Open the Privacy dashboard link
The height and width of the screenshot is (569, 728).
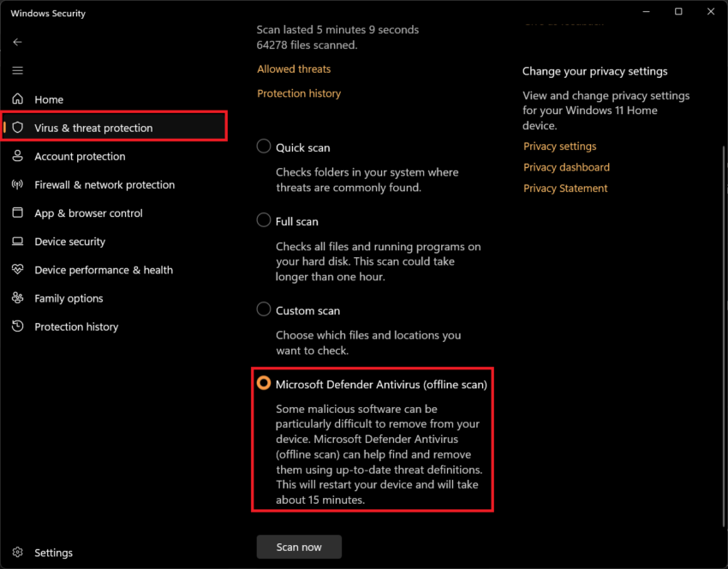tap(566, 166)
